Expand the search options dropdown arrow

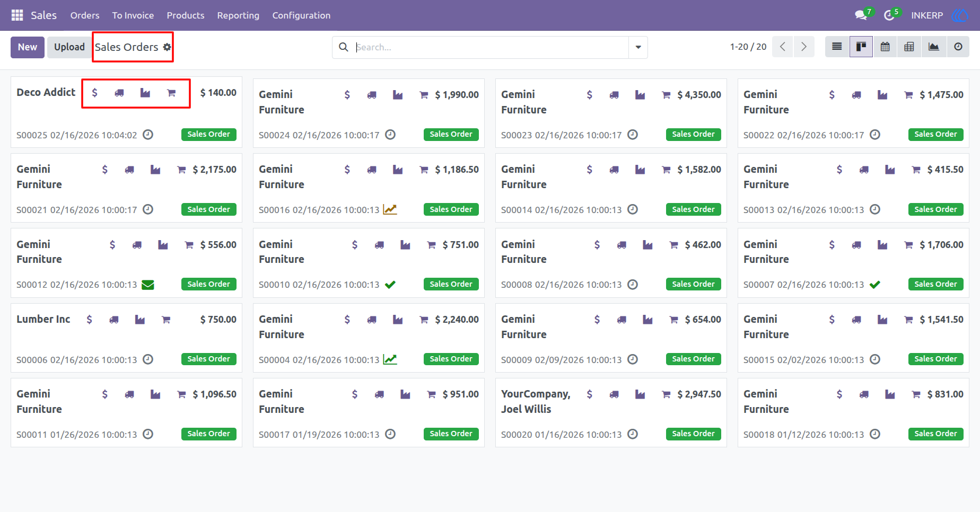638,47
